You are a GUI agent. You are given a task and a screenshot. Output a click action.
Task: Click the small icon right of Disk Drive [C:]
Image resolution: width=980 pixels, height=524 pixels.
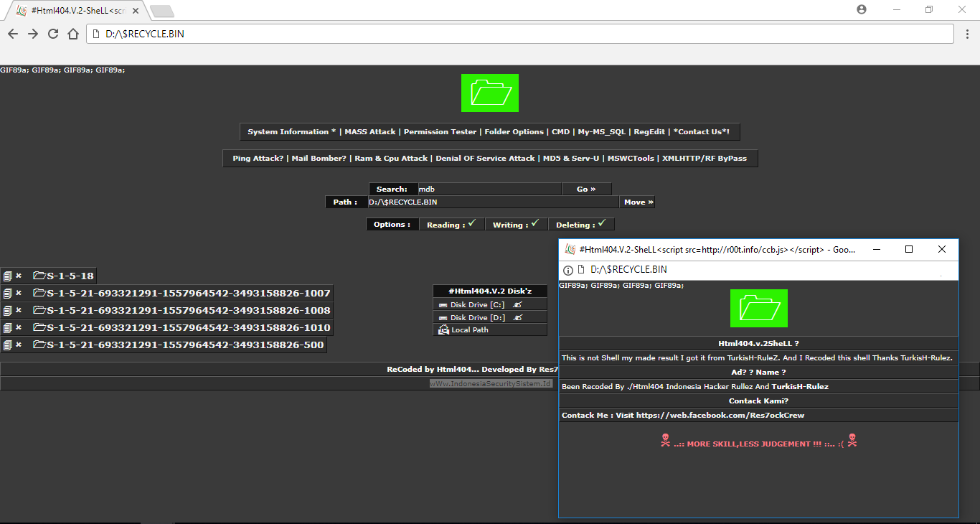click(x=518, y=305)
